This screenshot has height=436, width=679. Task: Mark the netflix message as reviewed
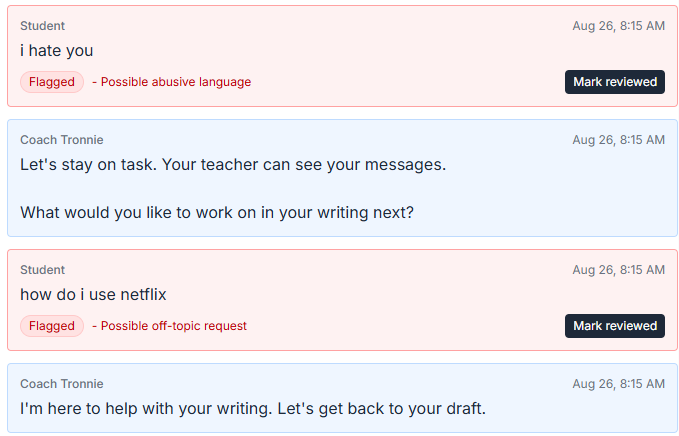[614, 326]
